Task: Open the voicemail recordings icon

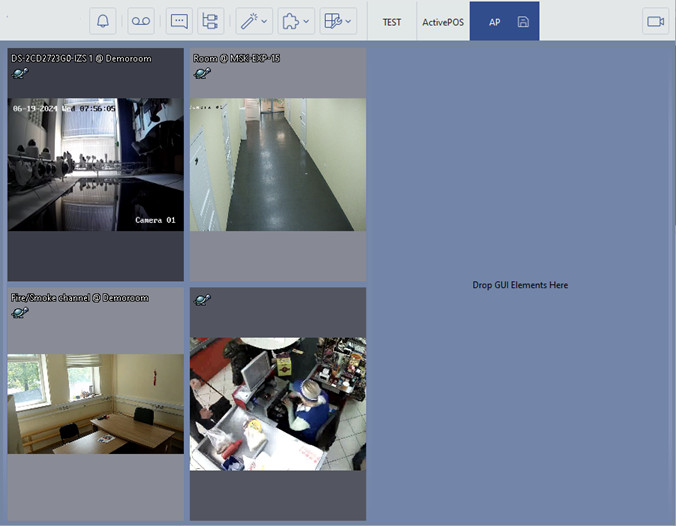Action: [x=141, y=21]
